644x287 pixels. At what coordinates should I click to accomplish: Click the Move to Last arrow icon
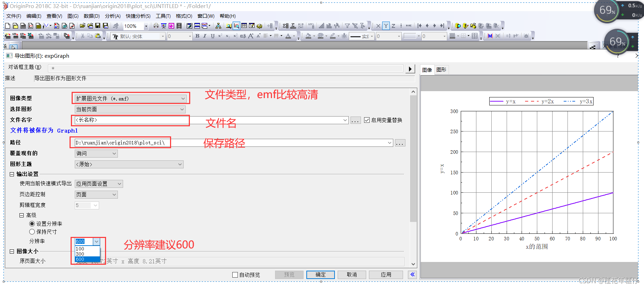click(442, 26)
